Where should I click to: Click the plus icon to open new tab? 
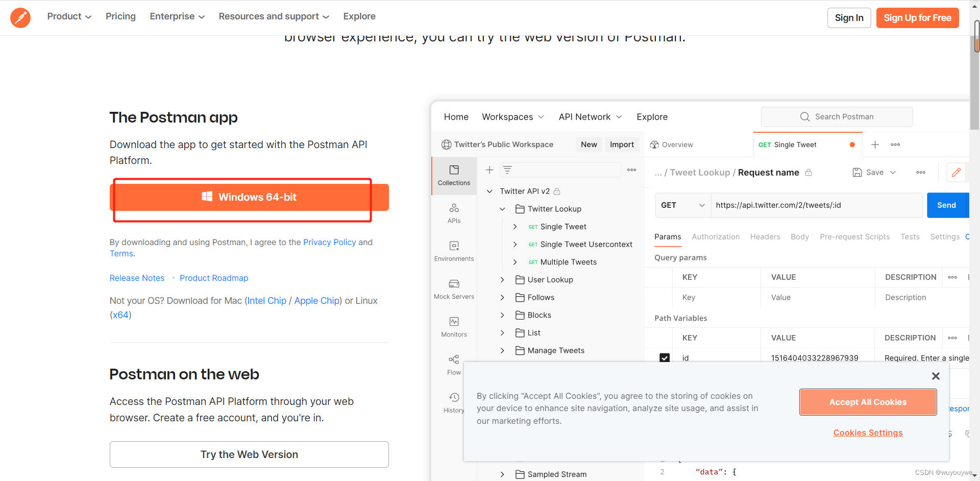[x=875, y=145]
